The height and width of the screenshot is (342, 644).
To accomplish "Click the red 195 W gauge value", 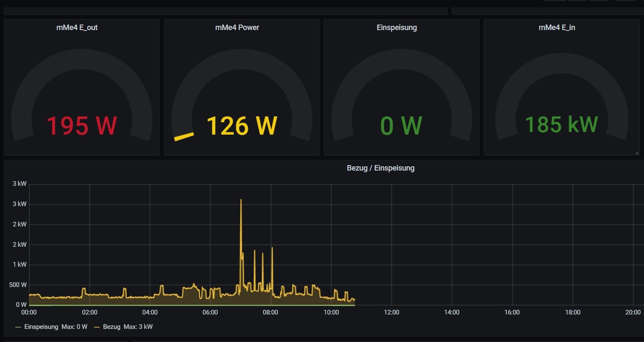I will 81,126.
